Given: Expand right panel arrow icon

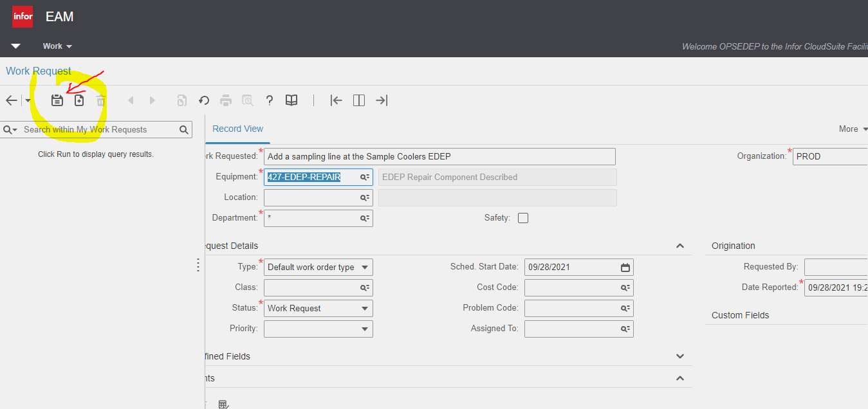Looking at the screenshot, I should click(382, 100).
